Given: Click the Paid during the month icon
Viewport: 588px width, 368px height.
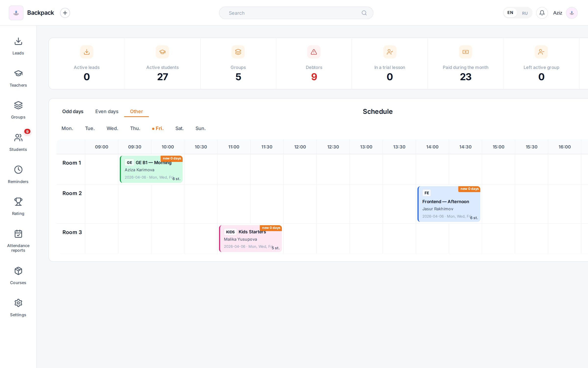Looking at the screenshot, I should pyautogui.click(x=465, y=52).
